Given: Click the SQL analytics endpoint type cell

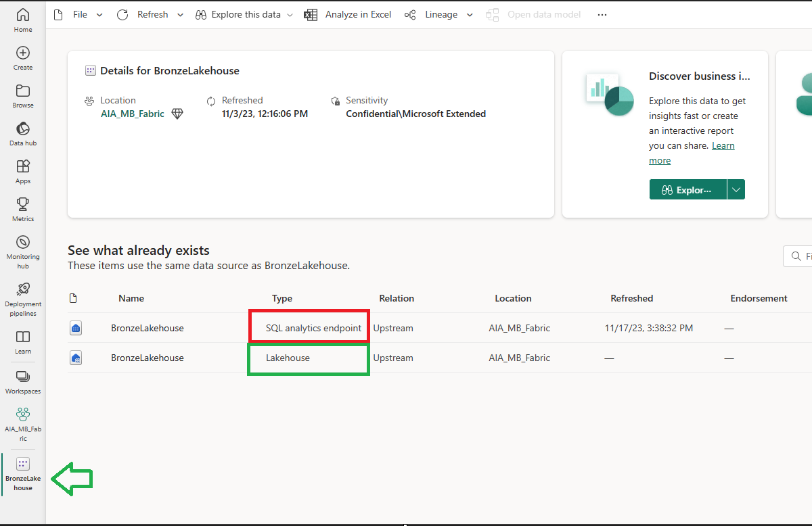Looking at the screenshot, I should coord(314,328).
